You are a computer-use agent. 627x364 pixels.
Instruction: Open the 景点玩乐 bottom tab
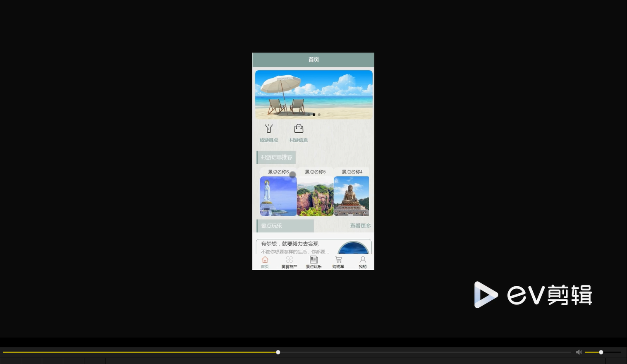[313, 262]
